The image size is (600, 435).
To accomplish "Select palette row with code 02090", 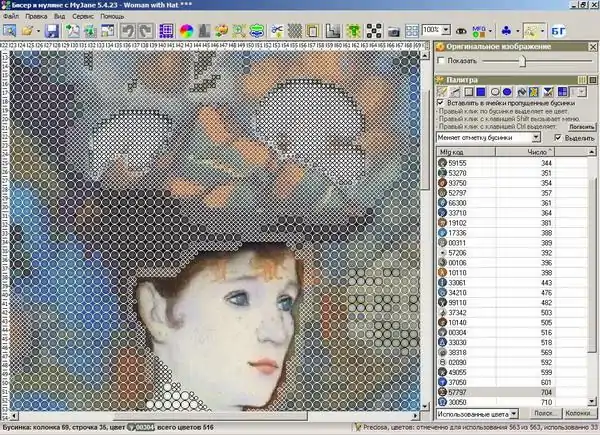I will (512, 362).
